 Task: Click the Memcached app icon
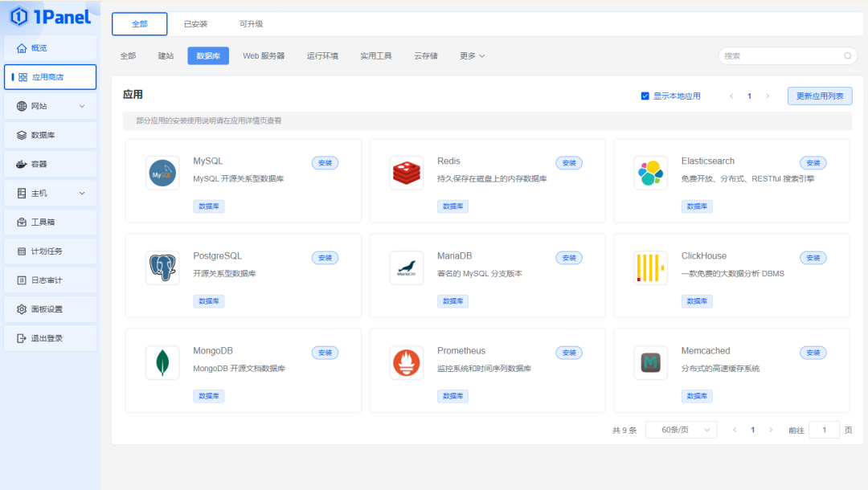point(650,362)
